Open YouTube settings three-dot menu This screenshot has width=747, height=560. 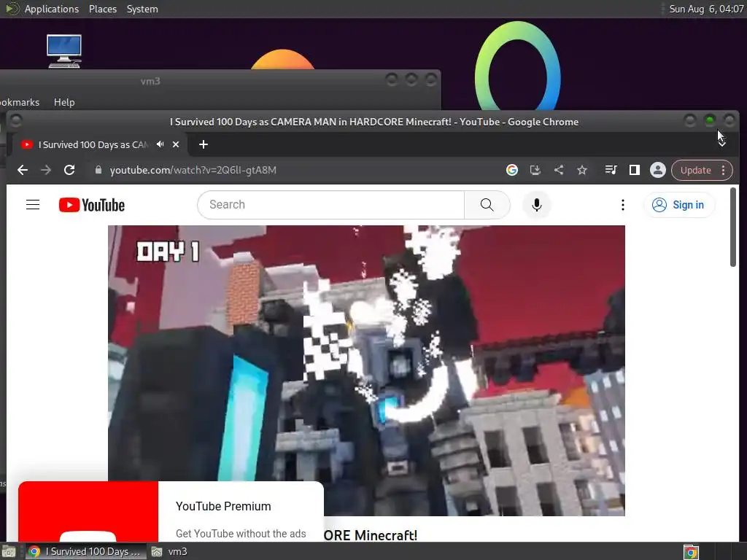(623, 205)
